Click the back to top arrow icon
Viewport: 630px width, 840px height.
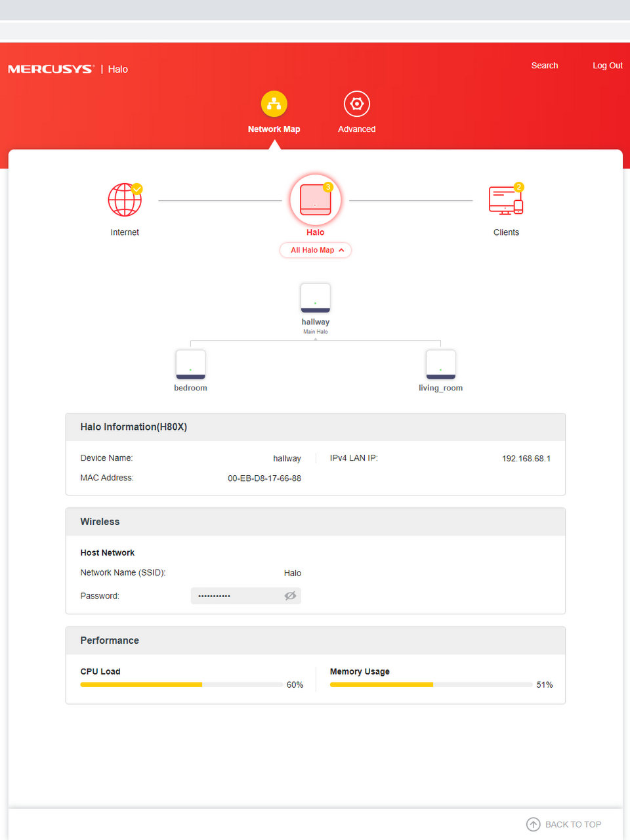click(x=534, y=824)
